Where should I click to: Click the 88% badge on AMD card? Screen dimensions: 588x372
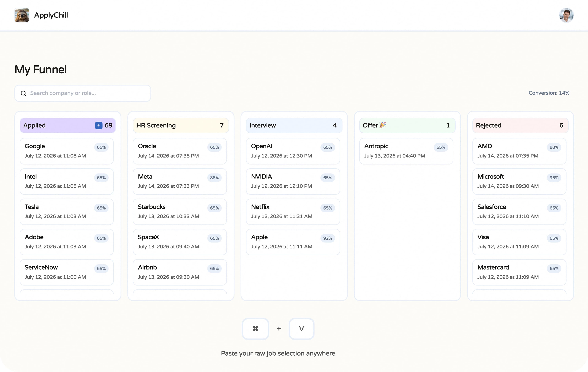tap(554, 147)
